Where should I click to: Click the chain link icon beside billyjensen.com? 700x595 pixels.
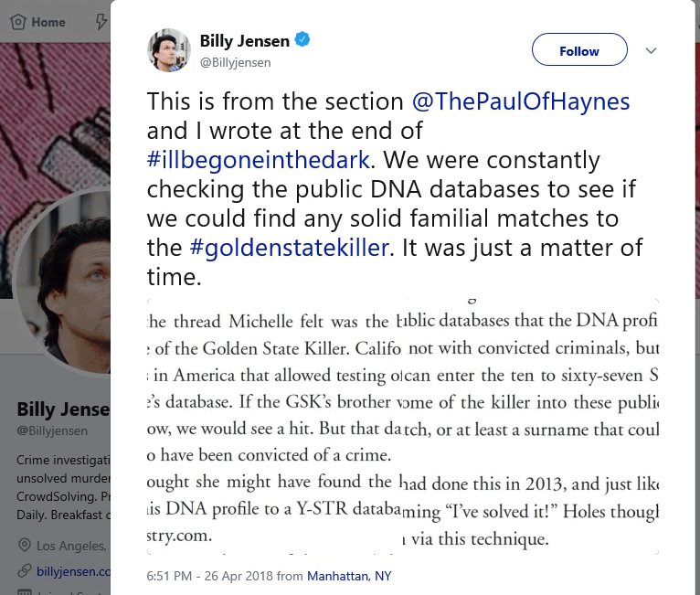pyautogui.click(x=23, y=571)
